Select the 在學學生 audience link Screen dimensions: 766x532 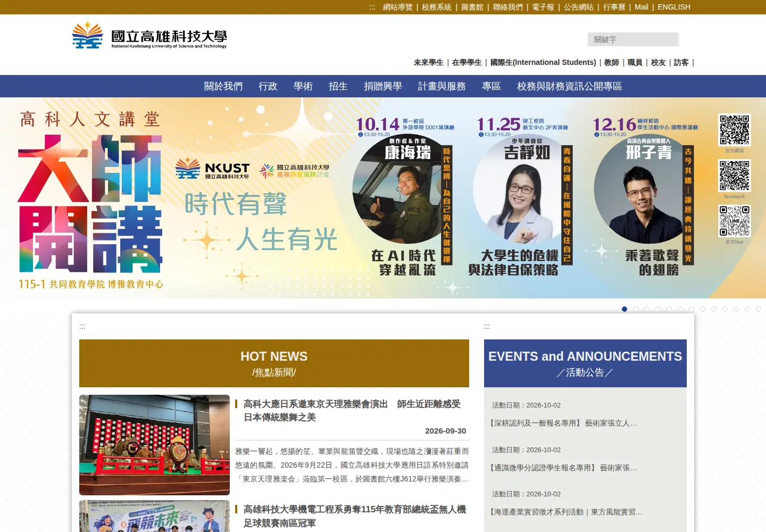(467, 62)
